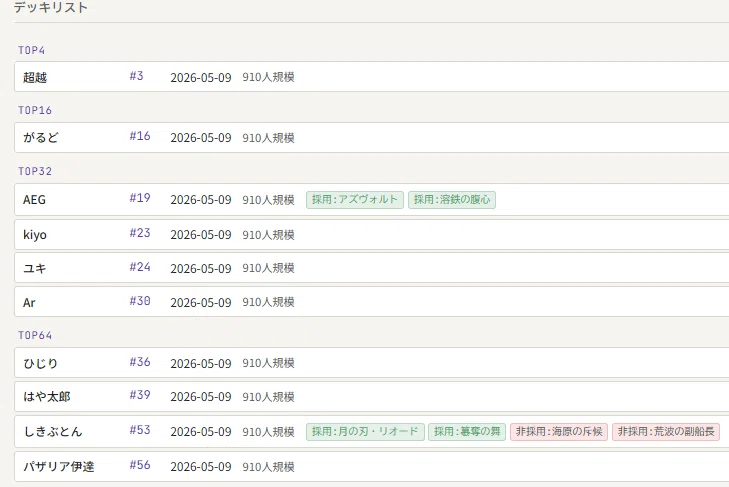Image resolution: width=729 pixels, height=487 pixels.
Task: Click rank #23 in kiyo row
Action: pyautogui.click(x=140, y=233)
